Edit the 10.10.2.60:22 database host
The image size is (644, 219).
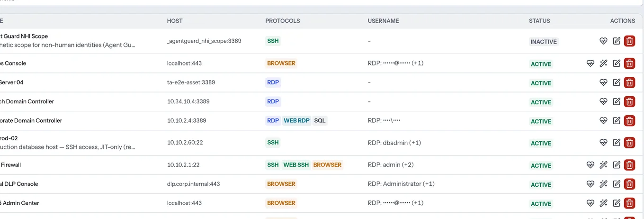click(x=617, y=142)
